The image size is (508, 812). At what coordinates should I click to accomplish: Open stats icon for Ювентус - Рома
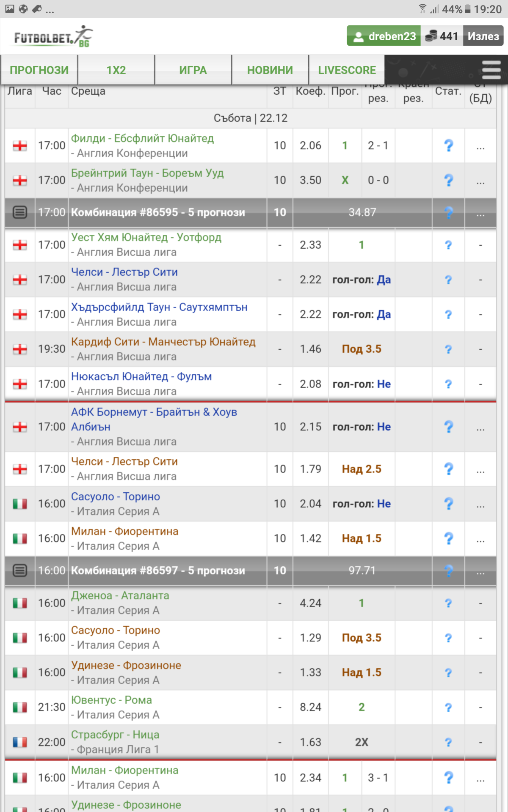click(x=448, y=707)
